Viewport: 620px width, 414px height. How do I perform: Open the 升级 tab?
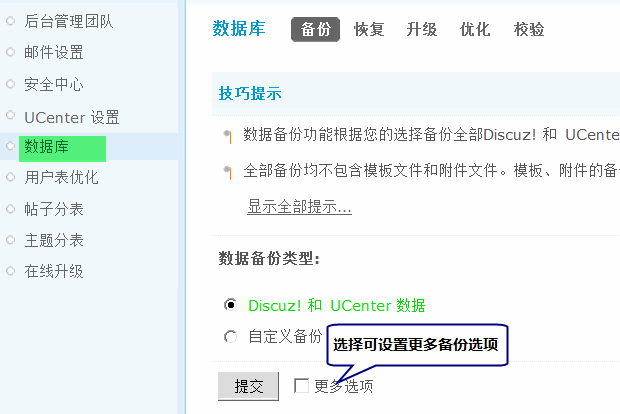(422, 29)
